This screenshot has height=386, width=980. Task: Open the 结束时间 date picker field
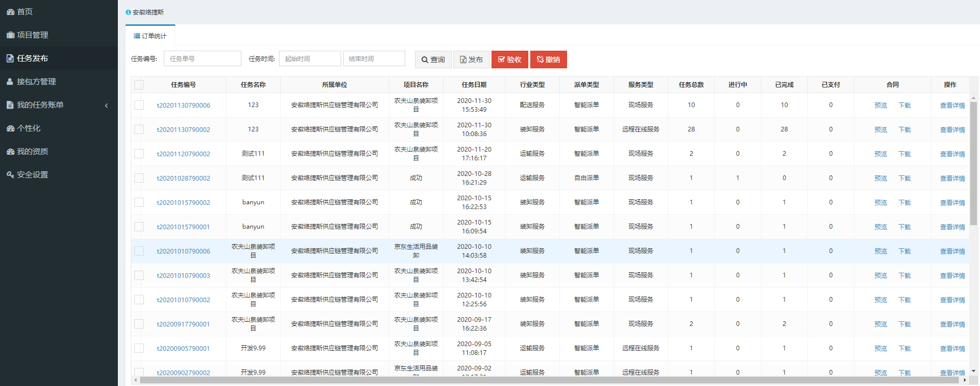374,59
